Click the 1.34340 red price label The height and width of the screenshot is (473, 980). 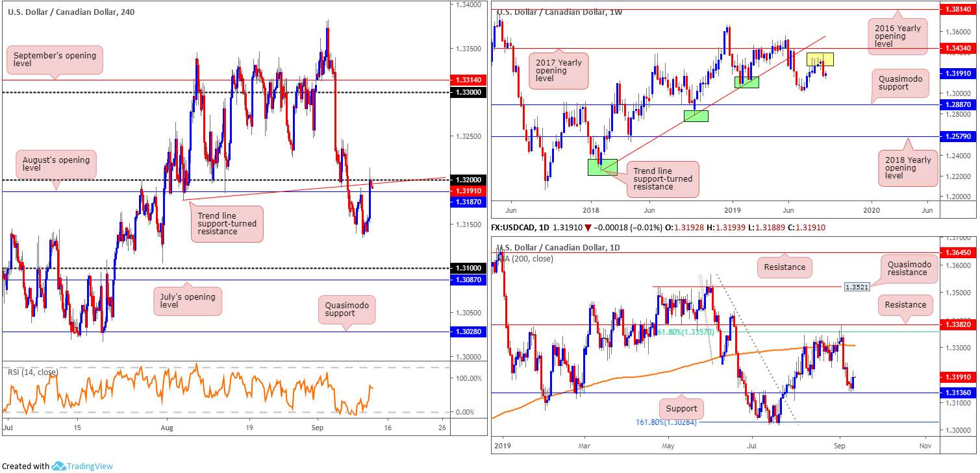pos(957,48)
